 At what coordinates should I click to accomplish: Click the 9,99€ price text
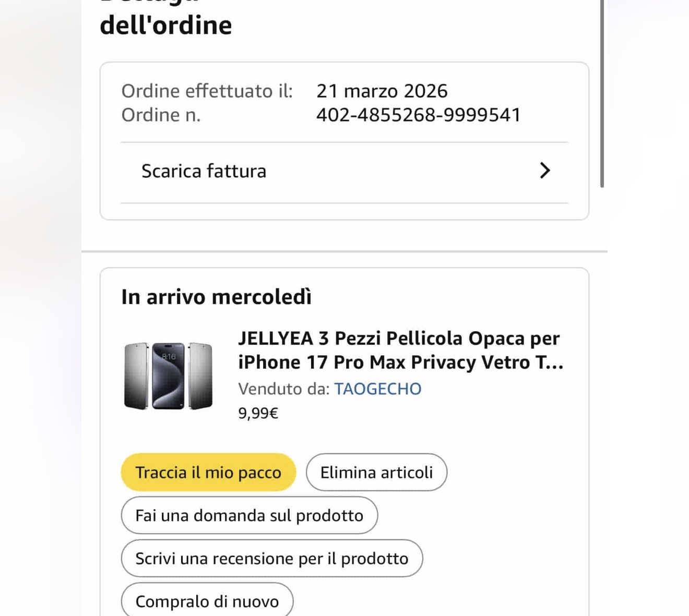tap(258, 413)
